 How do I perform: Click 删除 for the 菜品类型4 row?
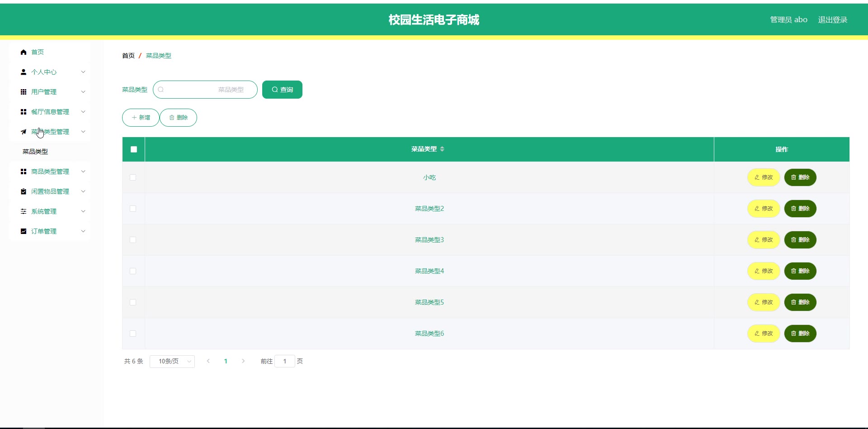800,271
